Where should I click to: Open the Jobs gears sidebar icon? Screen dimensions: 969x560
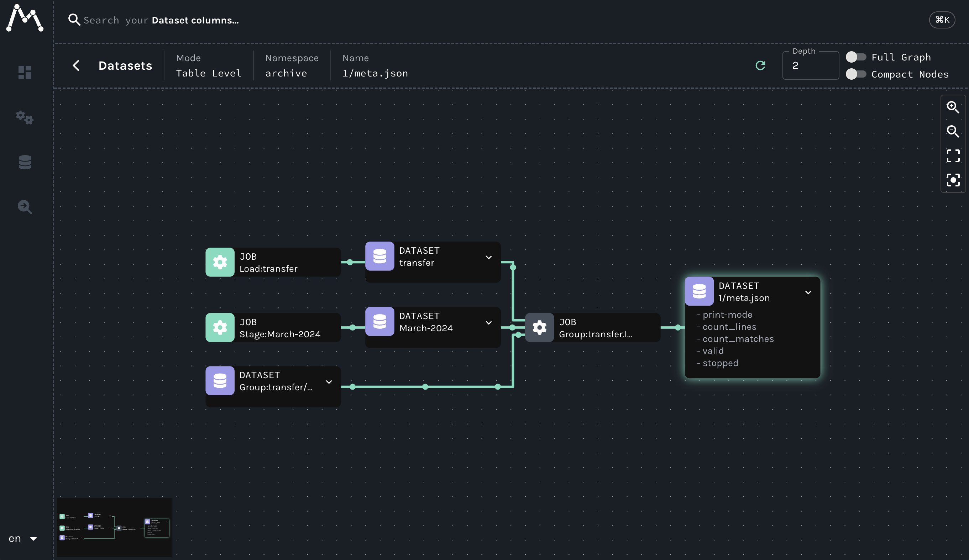(x=25, y=117)
